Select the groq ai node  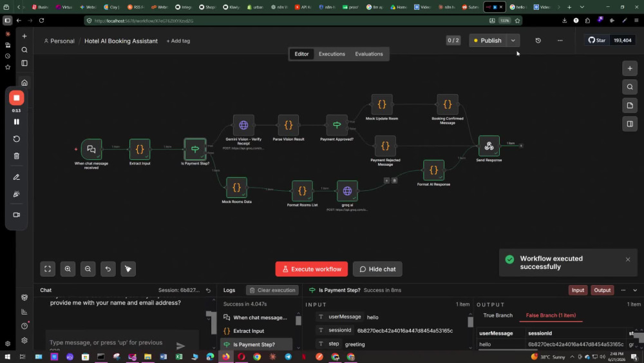coord(347,191)
